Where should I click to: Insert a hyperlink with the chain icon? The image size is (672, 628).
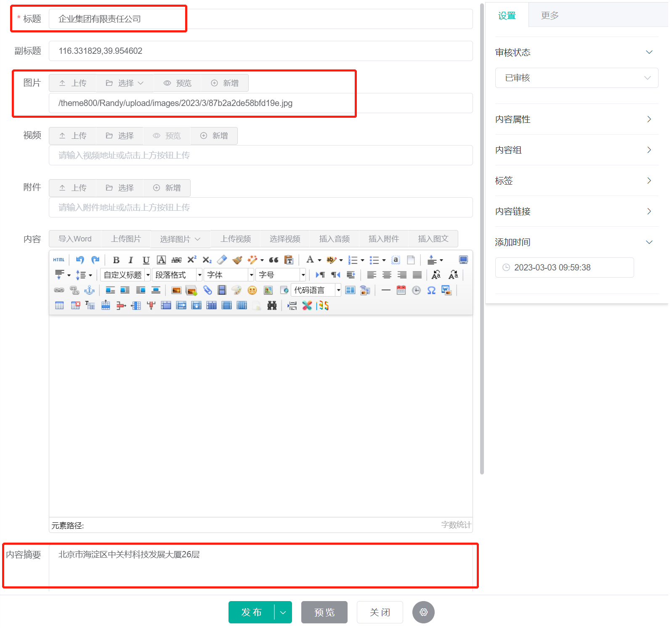(x=59, y=290)
